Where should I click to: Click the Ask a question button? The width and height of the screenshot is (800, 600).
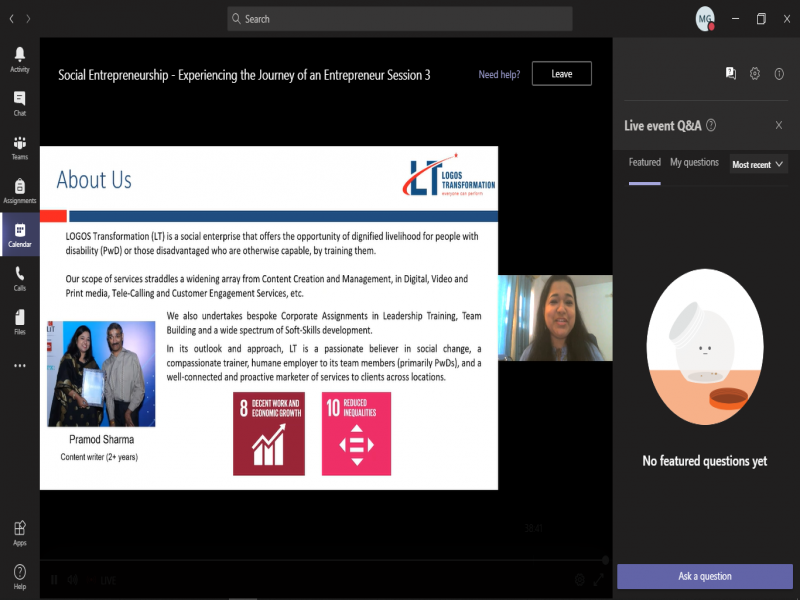pyautogui.click(x=705, y=576)
